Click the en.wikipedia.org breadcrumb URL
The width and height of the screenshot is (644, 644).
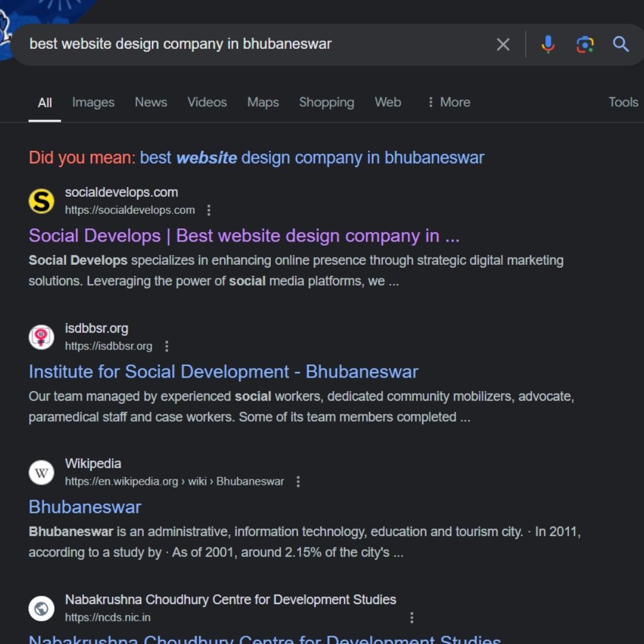tap(174, 481)
